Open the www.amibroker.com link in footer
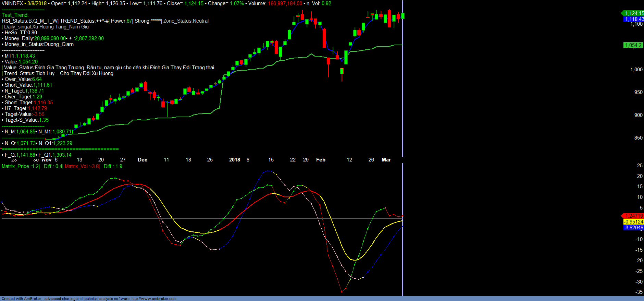The width and height of the screenshot is (644, 301). pyautogui.click(x=154, y=299)
